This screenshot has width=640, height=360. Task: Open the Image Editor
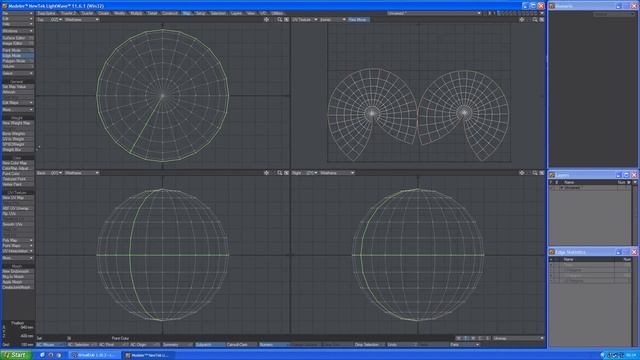[x=18, y=43]
